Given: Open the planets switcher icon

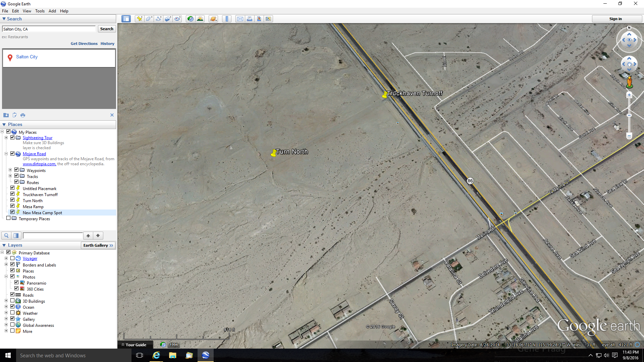Looking at the screenshot, I should pyautogui.click(x=213, y=19).
